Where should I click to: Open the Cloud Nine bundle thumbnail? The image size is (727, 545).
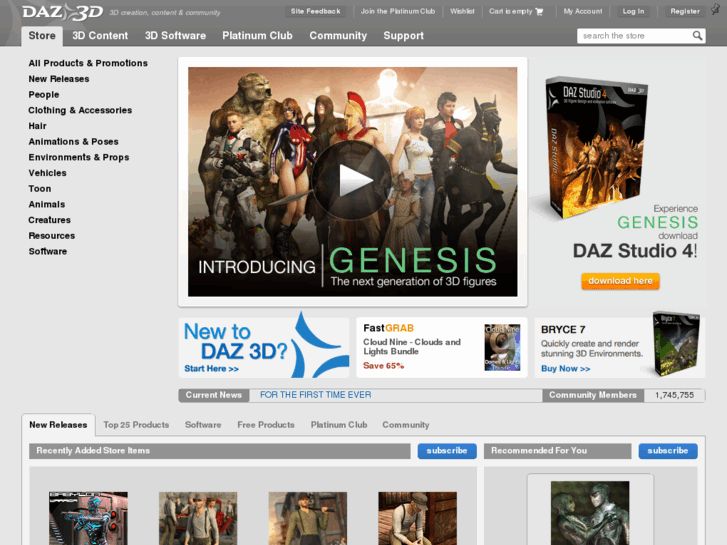point(502,347)
